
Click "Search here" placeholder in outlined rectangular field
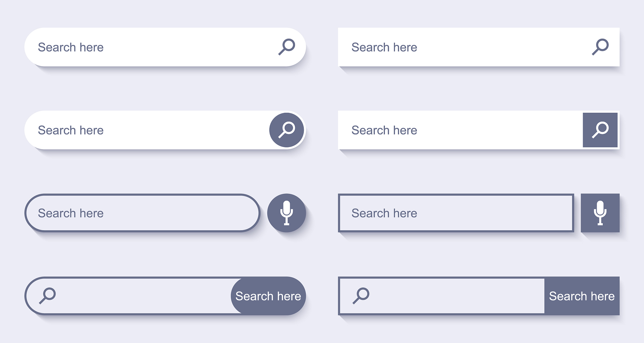coord(384,213)
